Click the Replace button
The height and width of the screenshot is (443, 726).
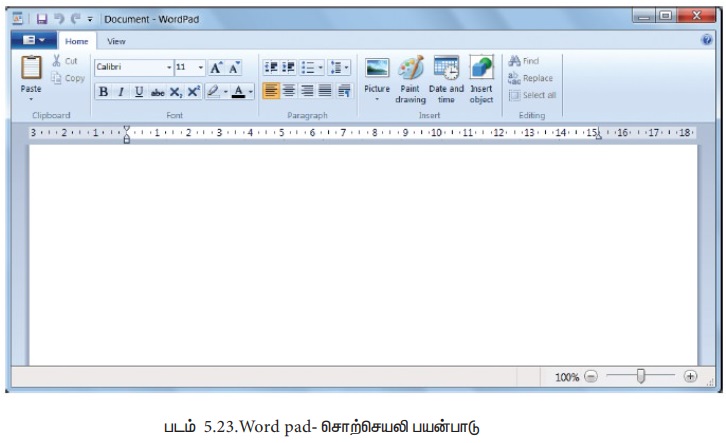530,78
